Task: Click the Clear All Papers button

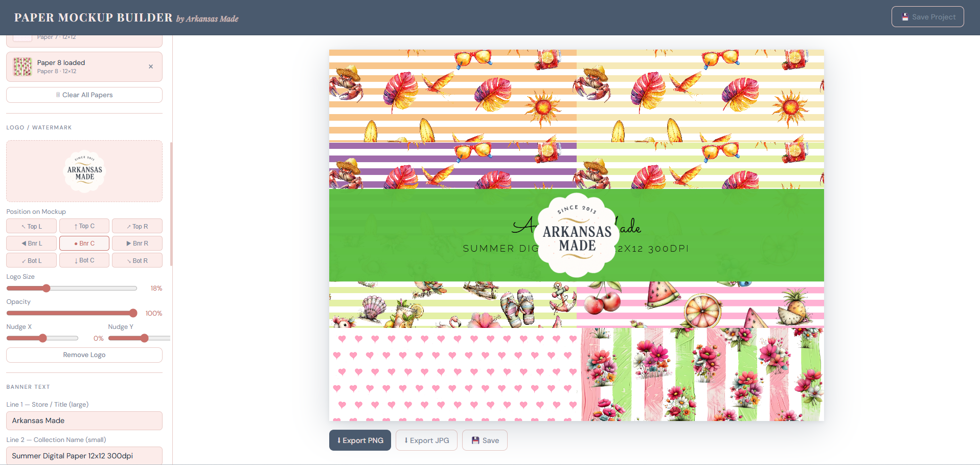Action: 84,95
